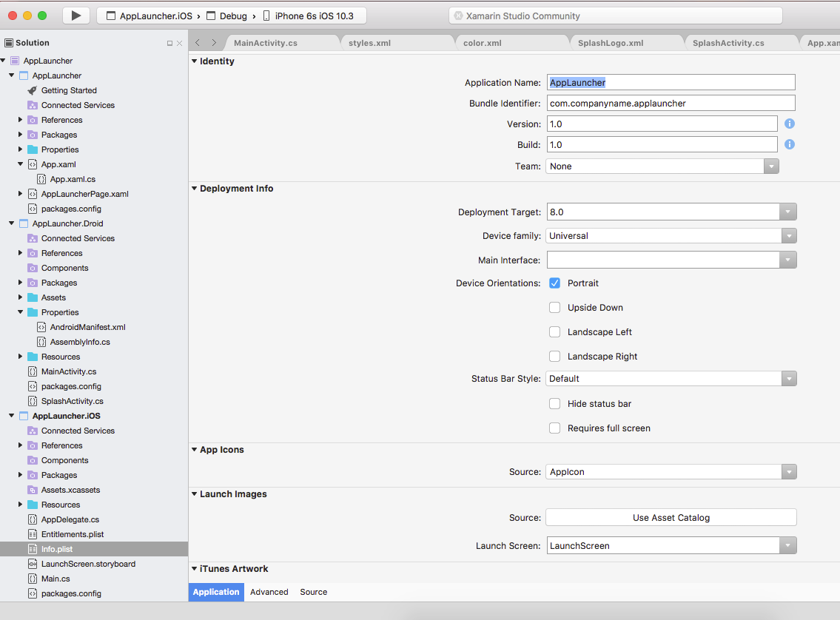
Task: Click the Run play button in toolbar
Action: 76,16
